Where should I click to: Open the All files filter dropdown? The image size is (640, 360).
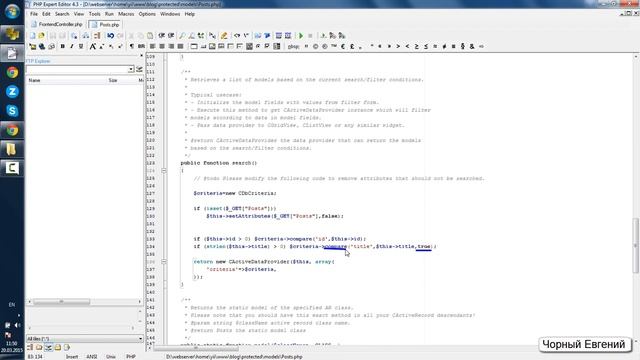140,339
